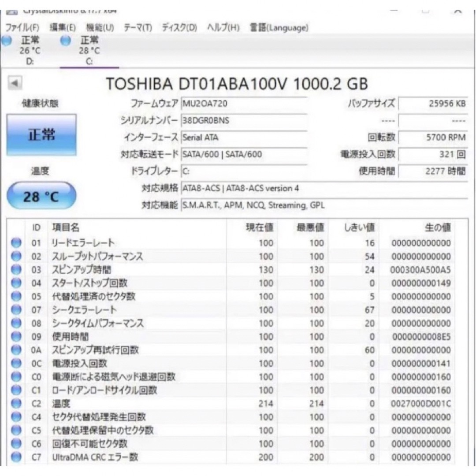
Task: Click the SATA/600 transfer mode field
Action: click(244, 155)
